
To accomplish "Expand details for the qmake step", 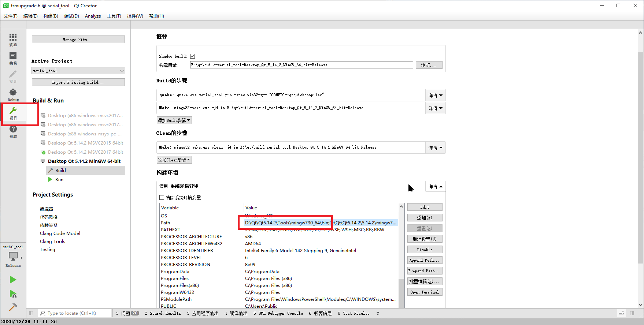I will point(435,95).
